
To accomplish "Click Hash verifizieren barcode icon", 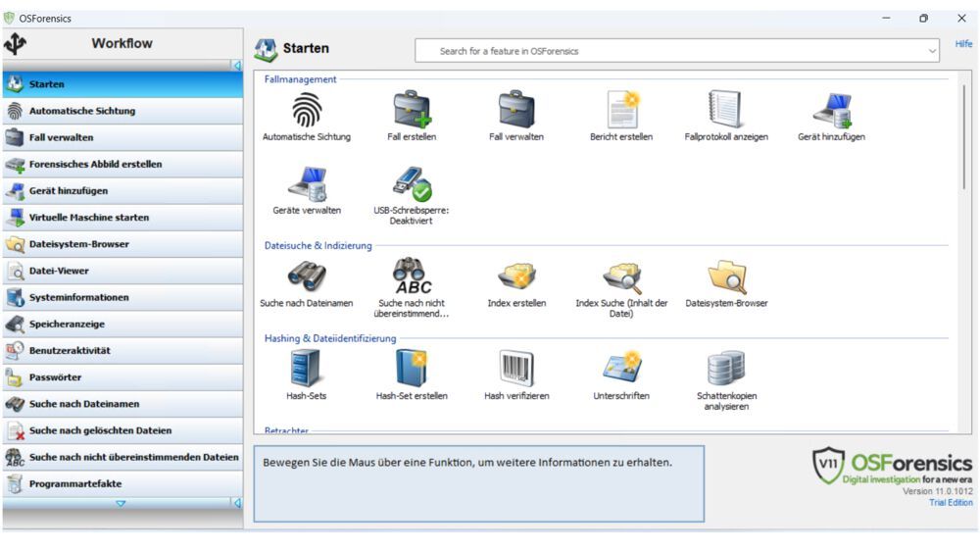I will point(516,369).
